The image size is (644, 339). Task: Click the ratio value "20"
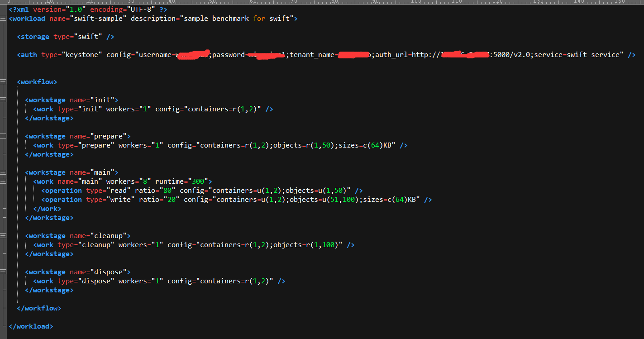[172, 200]
